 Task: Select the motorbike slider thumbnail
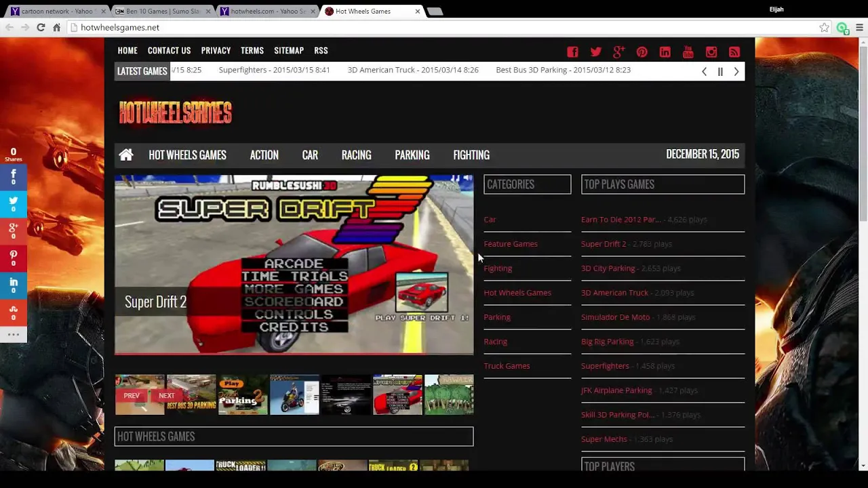294,394
